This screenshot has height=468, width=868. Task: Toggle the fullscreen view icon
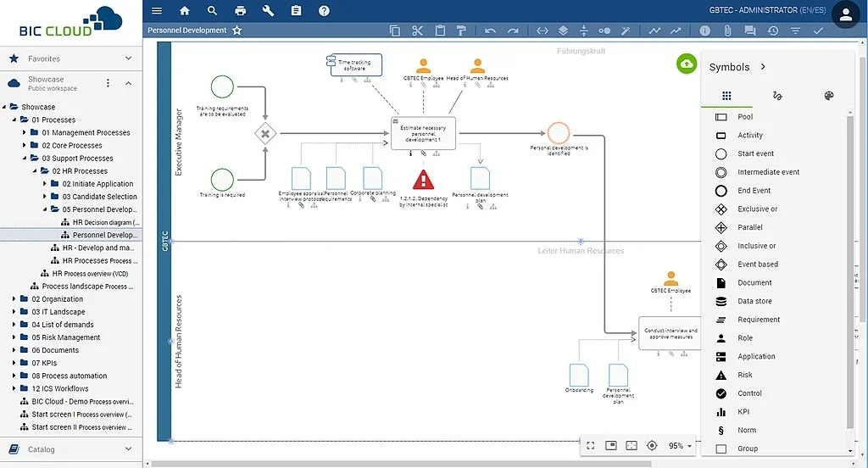coord(590,445)
